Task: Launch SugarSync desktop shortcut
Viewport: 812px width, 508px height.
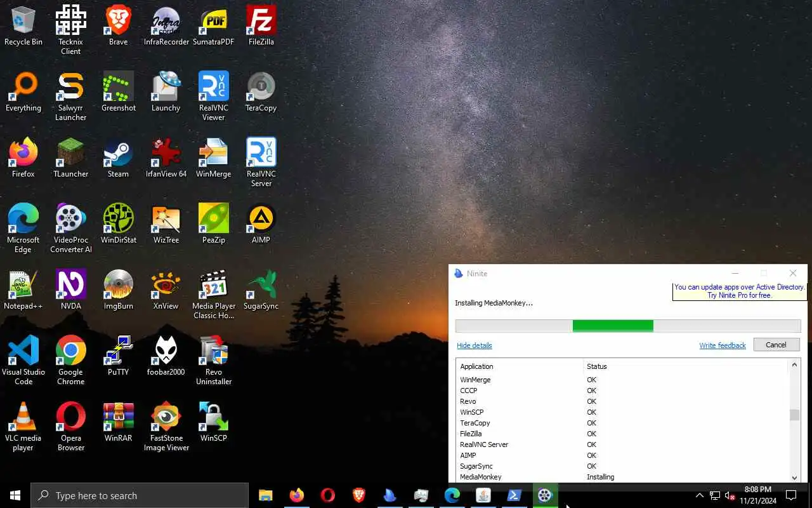Action: pos(261,291)
